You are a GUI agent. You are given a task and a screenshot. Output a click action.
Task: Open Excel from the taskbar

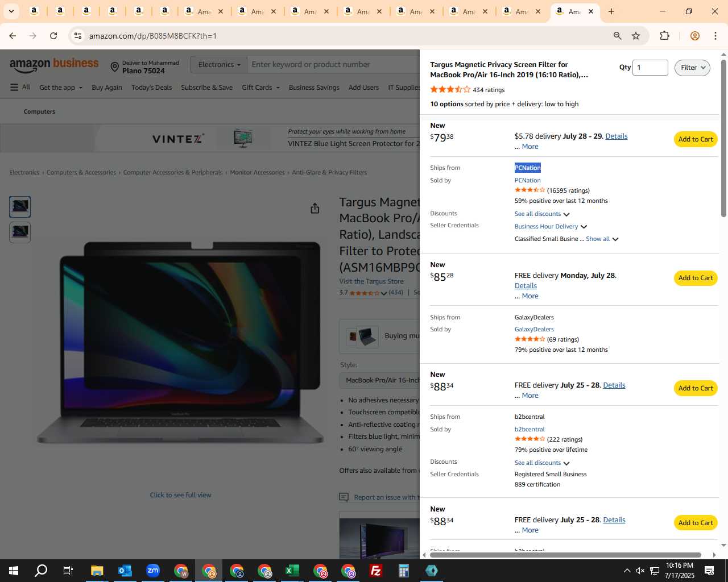[x=292, y=571]
